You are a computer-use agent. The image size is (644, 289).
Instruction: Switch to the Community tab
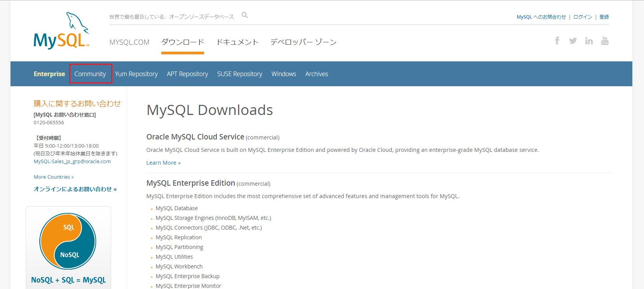point(90,74)
